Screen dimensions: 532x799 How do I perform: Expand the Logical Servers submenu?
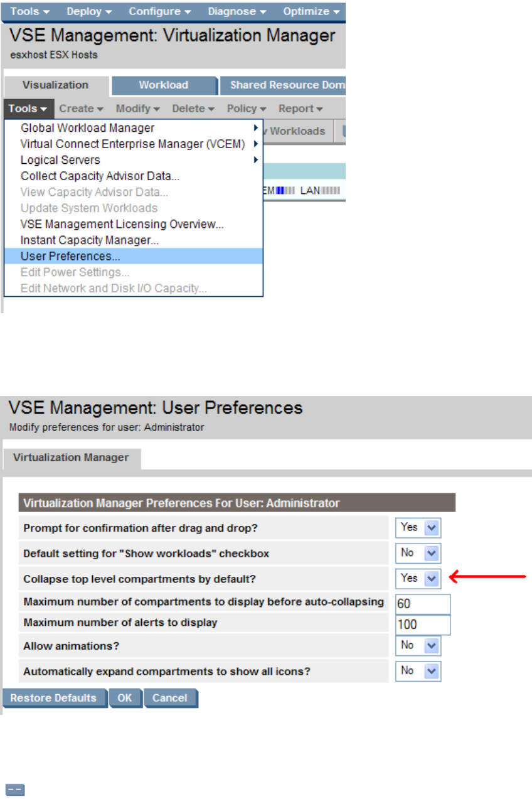coord(134,160)
